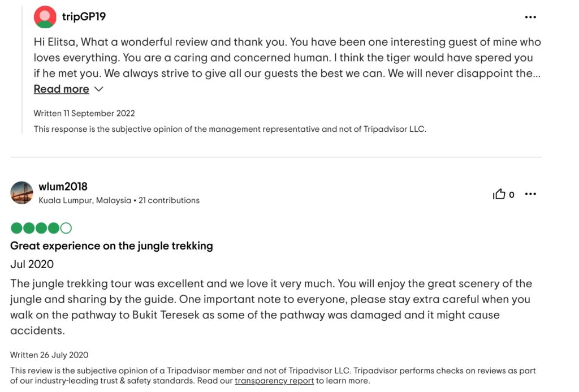Open the transparency report link

coord(274,381)
